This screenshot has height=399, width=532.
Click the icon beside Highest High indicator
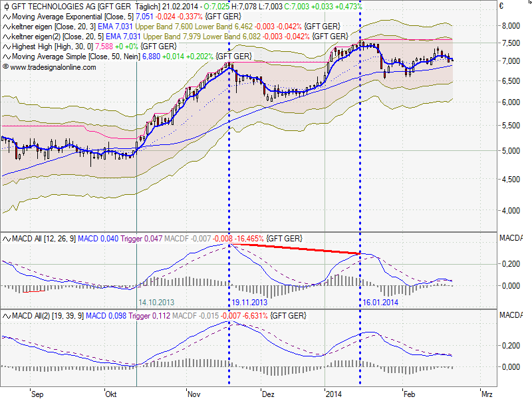tap(6, 47)
